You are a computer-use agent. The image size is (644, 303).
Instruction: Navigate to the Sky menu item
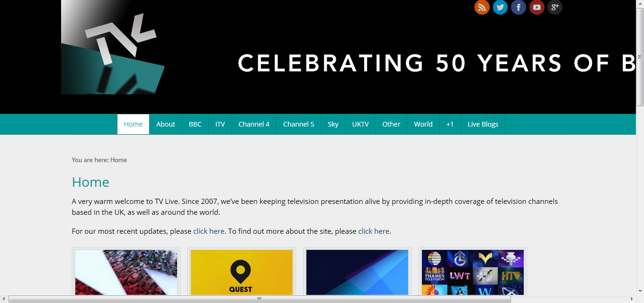tap(333, 124)
